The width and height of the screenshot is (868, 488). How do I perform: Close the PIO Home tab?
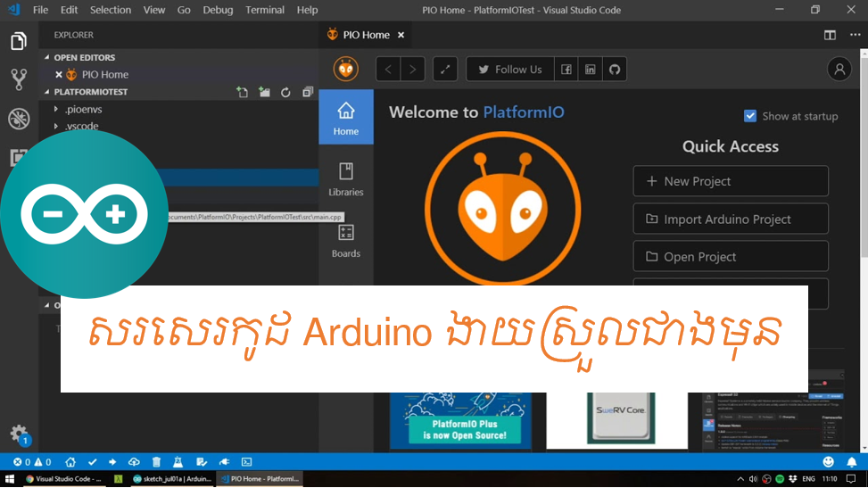pos(401,35)
